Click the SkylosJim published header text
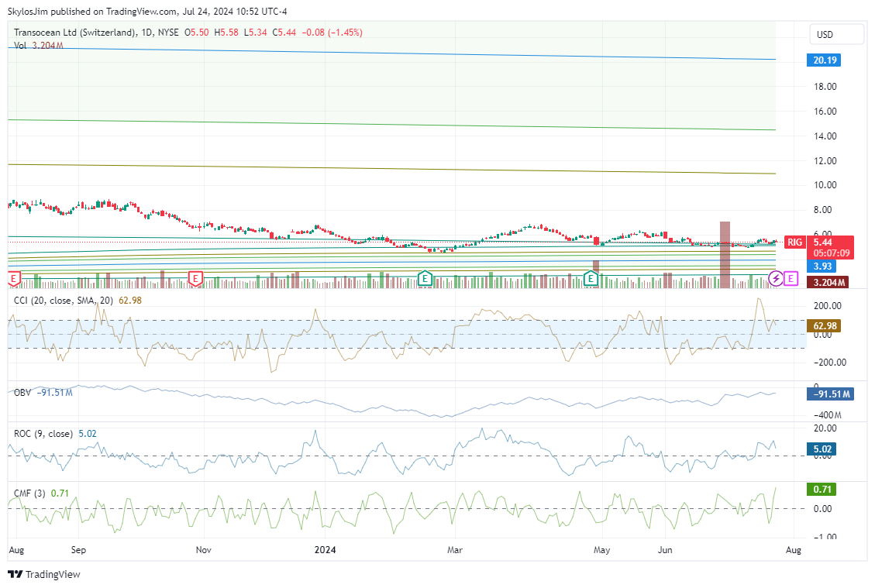Screen dimensions: 875x588 pos(147,11)
